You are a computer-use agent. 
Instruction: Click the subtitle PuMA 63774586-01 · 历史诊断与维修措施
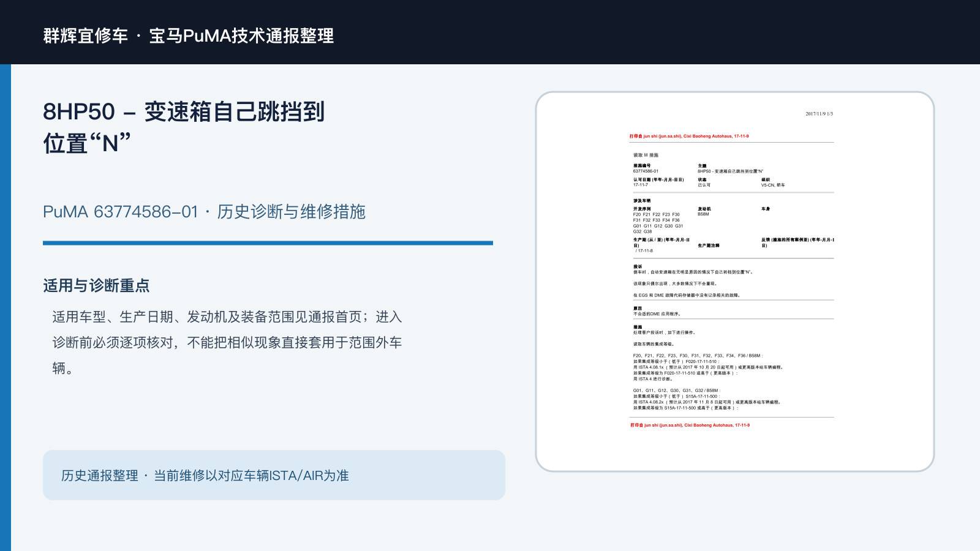click(x=204, y=212)
